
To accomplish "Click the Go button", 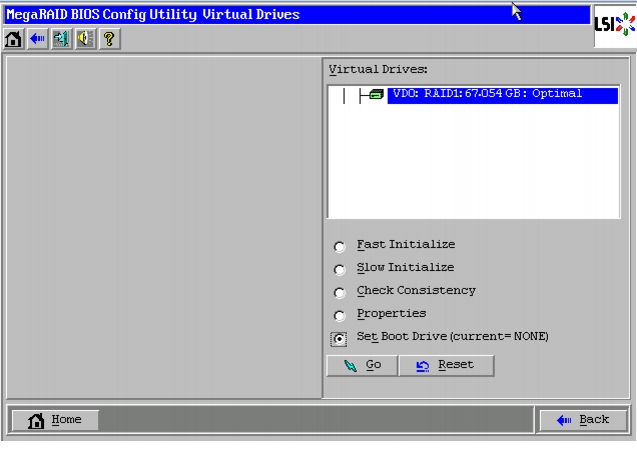I will coord(362,366).
